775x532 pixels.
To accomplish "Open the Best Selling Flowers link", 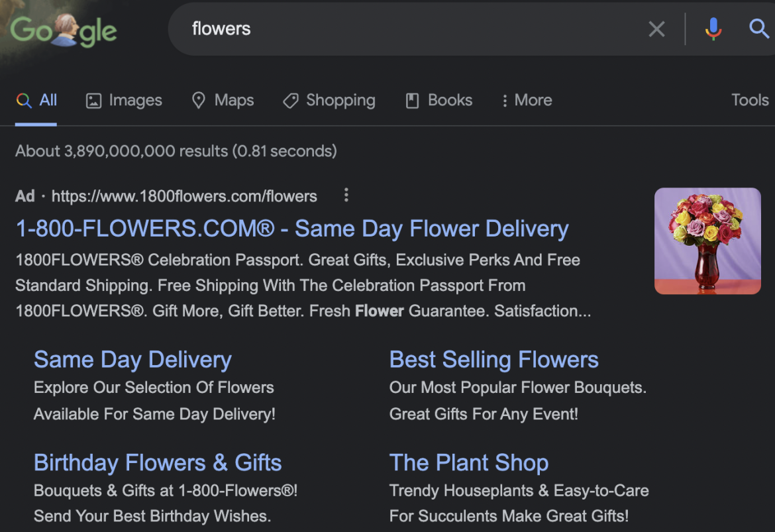I will point(493,359).
